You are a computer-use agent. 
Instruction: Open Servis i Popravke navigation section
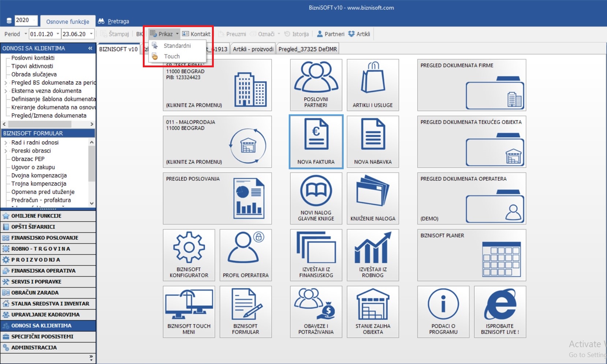click(48, 282)
